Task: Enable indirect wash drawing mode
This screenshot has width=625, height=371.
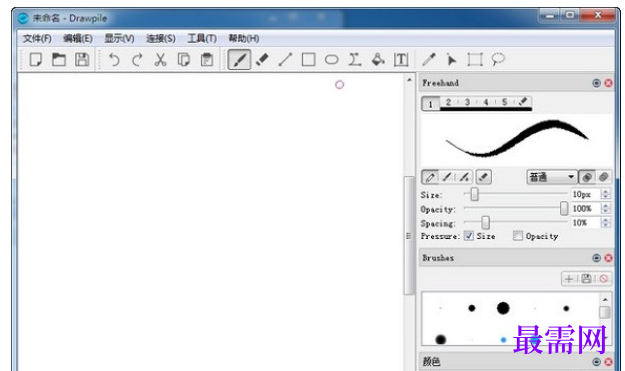Action: [603, 177]
